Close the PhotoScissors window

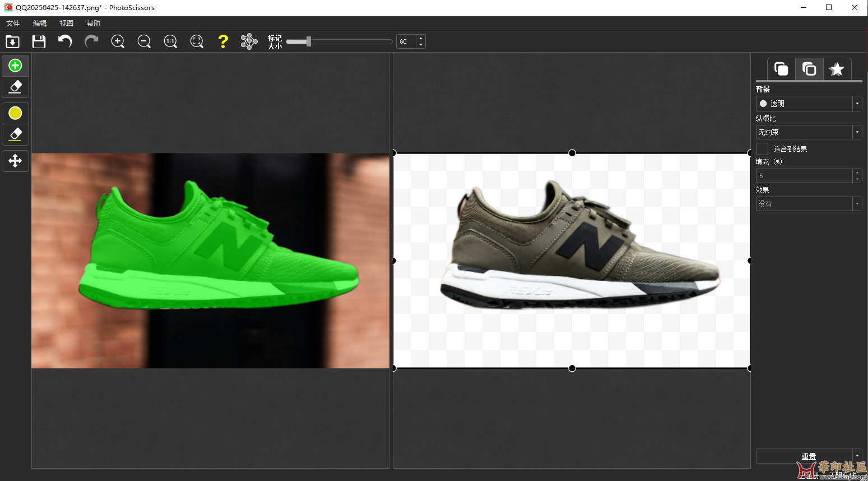[855, 8]
